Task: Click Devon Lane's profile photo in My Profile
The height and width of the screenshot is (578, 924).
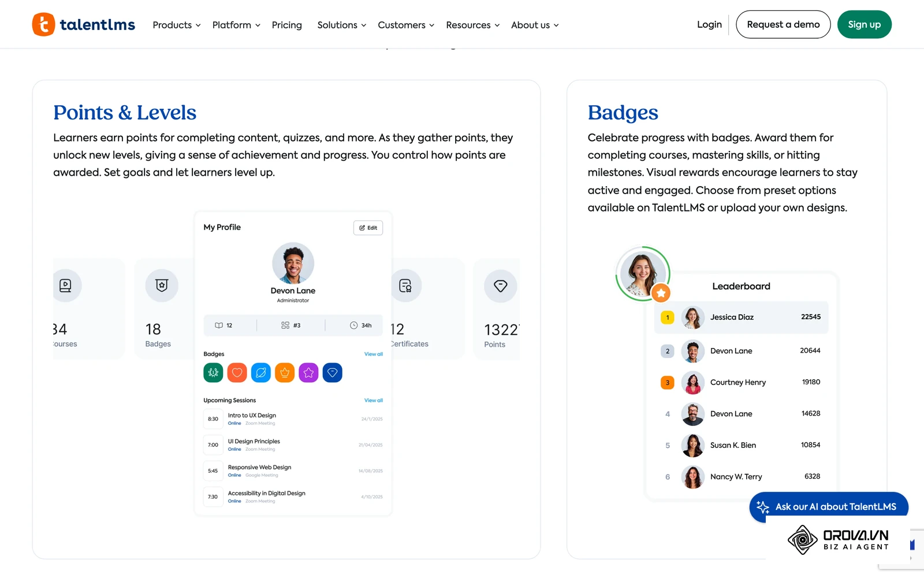Action: [x=293, y=263]
